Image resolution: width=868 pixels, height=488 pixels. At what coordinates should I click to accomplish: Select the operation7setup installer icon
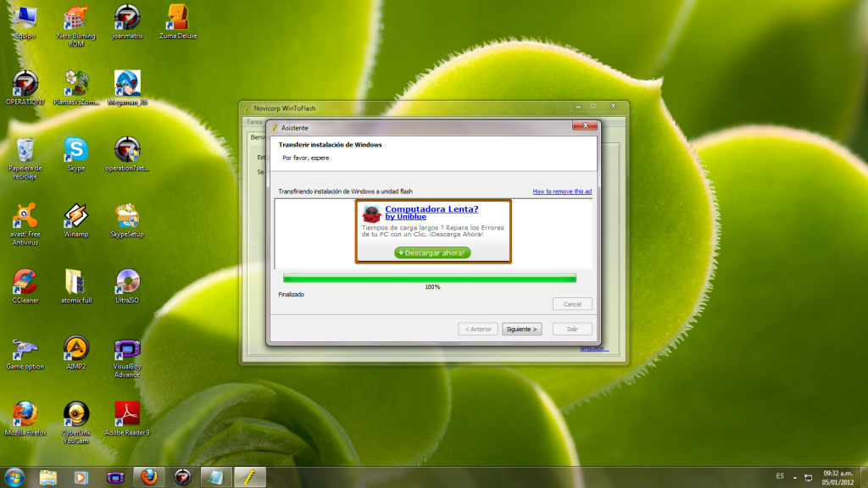click(x=127, y=154)
